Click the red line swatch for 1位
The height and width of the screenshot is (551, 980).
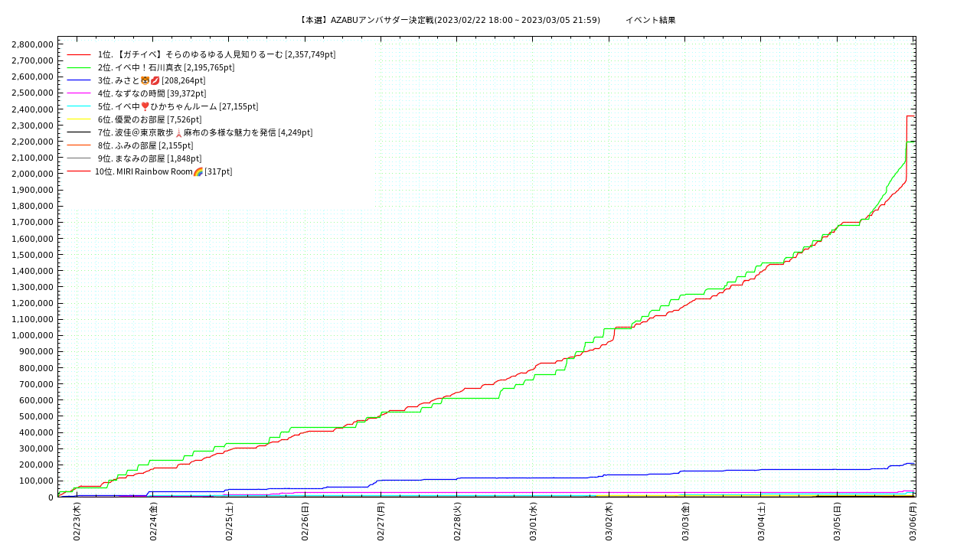click(x=79, y=54)
